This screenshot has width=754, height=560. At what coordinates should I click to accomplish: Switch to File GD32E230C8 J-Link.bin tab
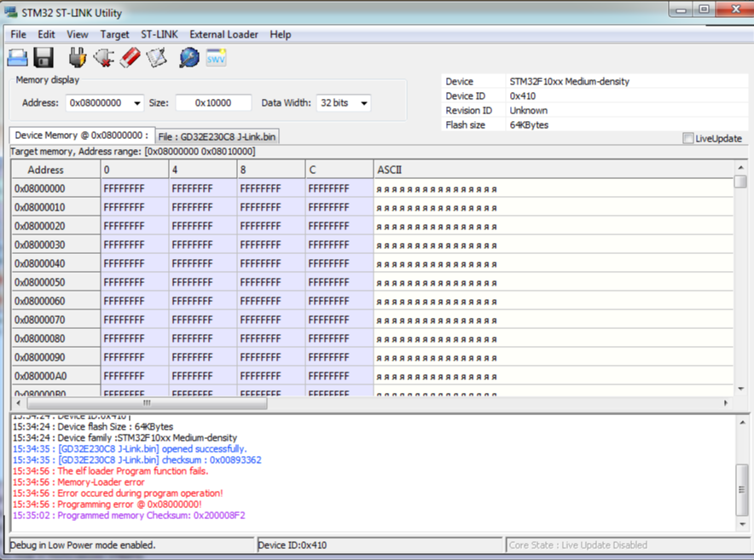217,136
